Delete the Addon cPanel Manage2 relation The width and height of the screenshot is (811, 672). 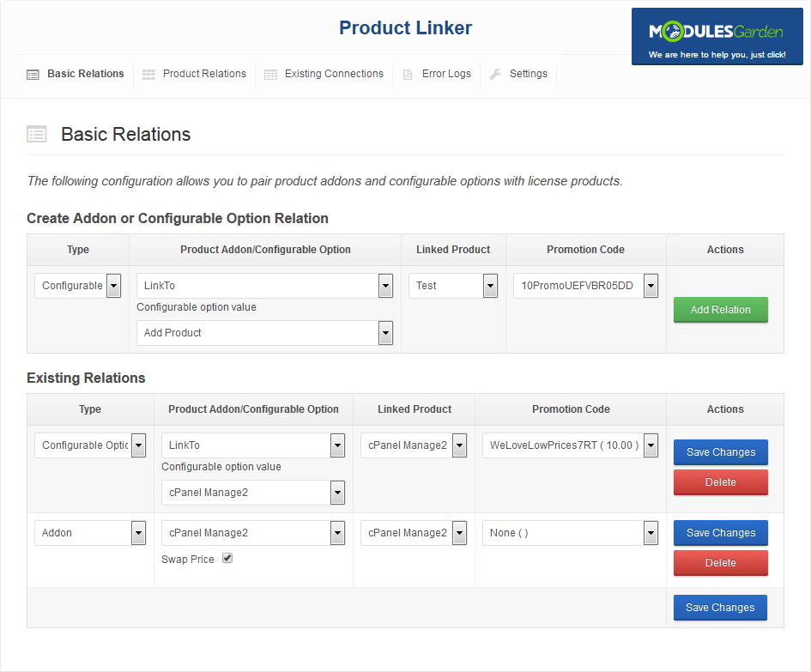tap(721, 563)
